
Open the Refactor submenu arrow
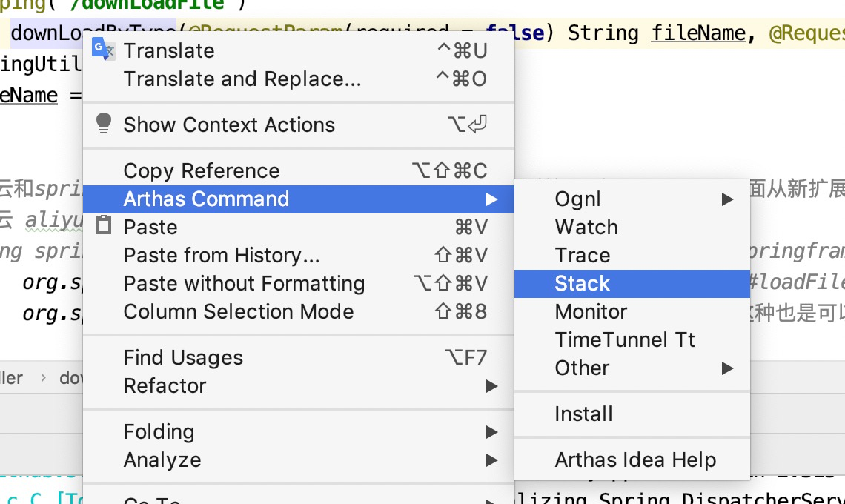pyautogui.click(x=491, y=386)
